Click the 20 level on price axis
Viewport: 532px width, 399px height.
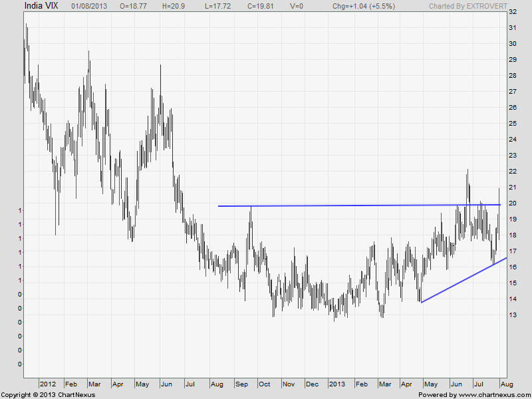(x=513, y=203)
